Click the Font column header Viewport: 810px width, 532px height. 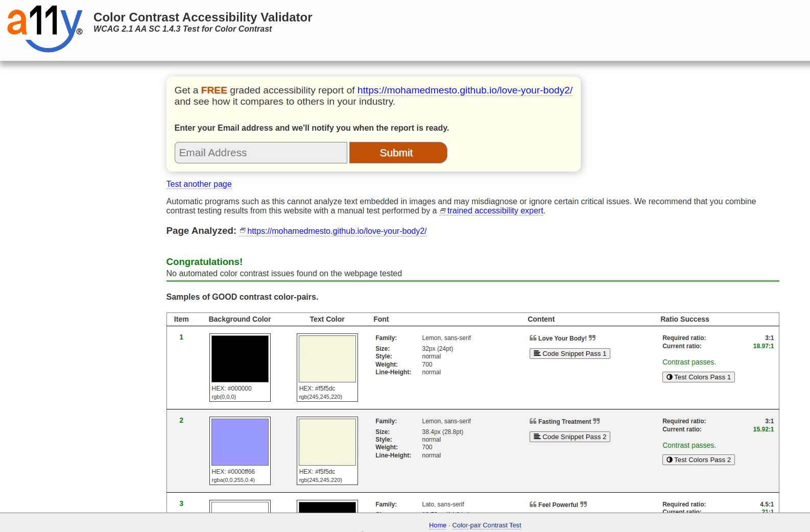click(x=381, y=319)
